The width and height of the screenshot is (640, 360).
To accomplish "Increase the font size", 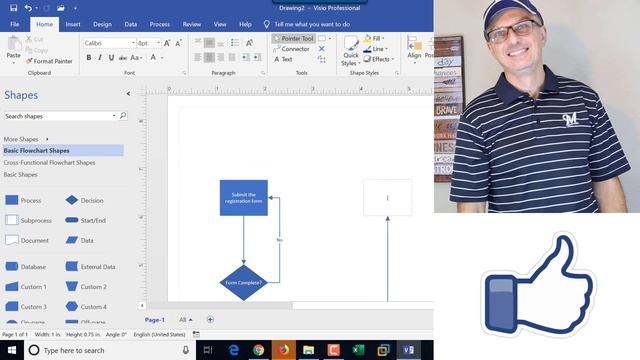I will pyautogui.click(x=167, y=43).
